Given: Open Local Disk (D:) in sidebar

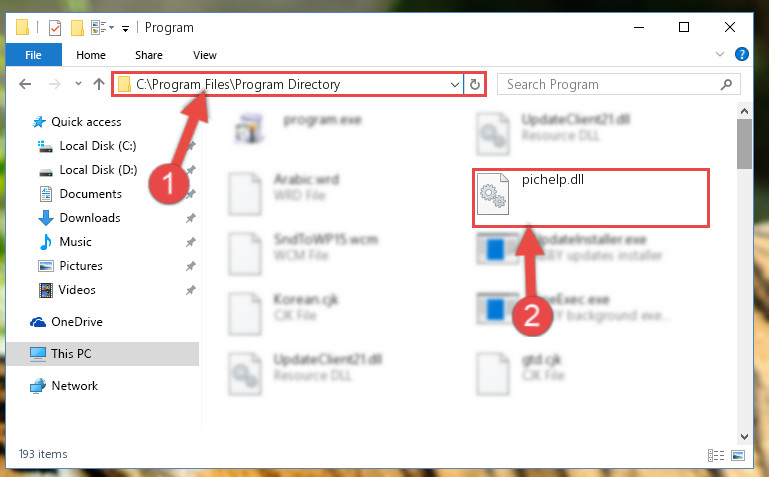Looking at the screenshot, I should tap(98, 170).
